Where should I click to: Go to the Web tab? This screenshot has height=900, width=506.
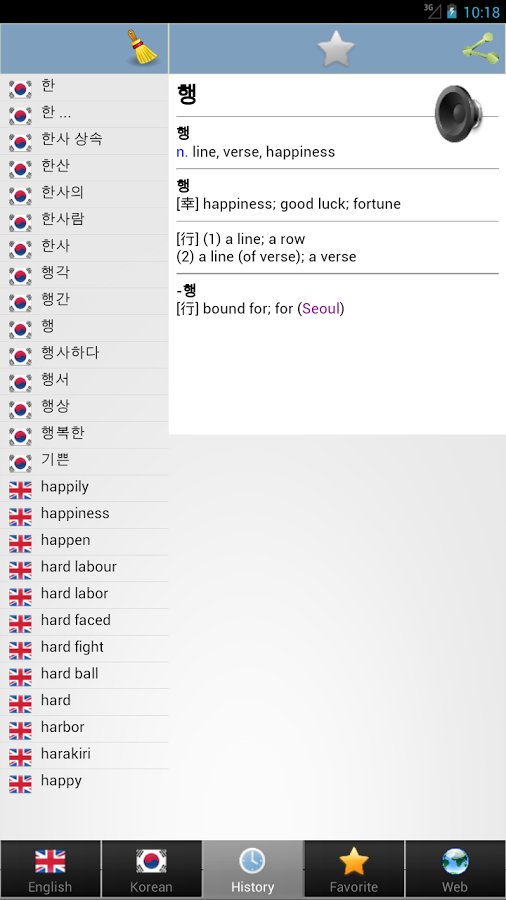456,870
